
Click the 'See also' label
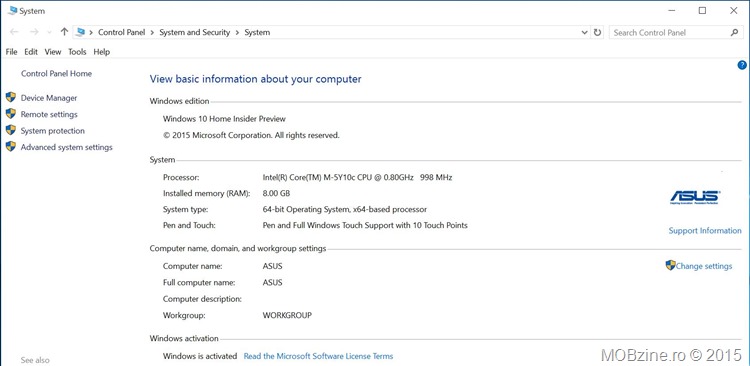(x=35, y=360)
